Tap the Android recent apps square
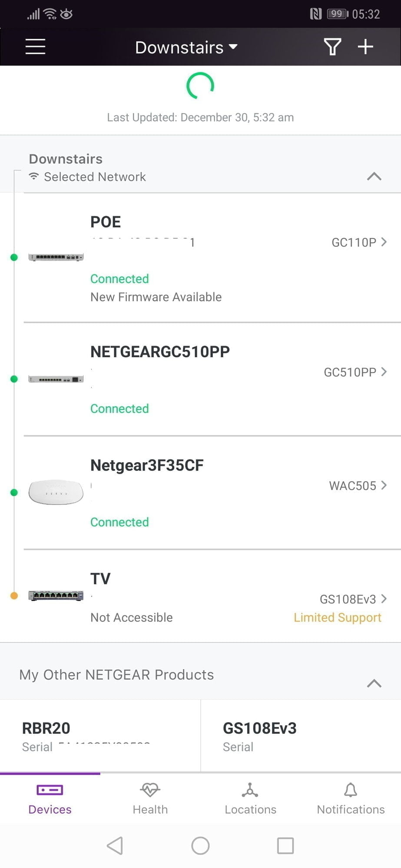The height and width of the screenshot is (868, 401). (x=285, y=845)
